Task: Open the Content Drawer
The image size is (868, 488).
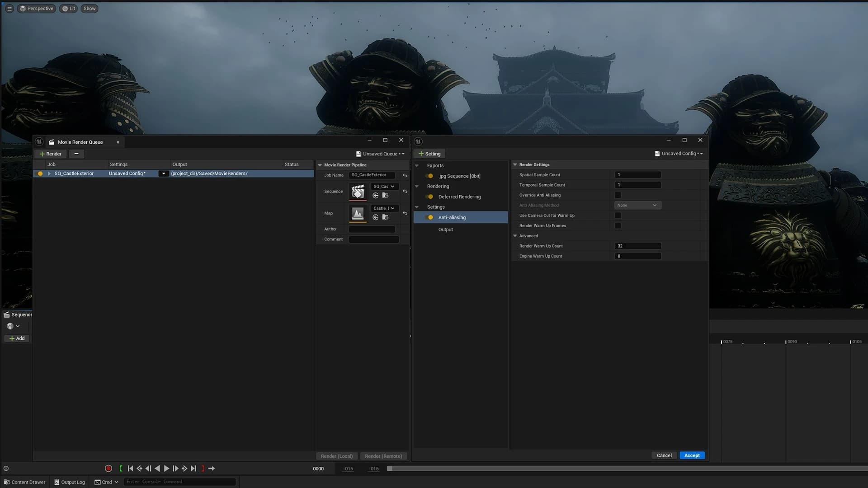Action: click(x=25, y=482)
